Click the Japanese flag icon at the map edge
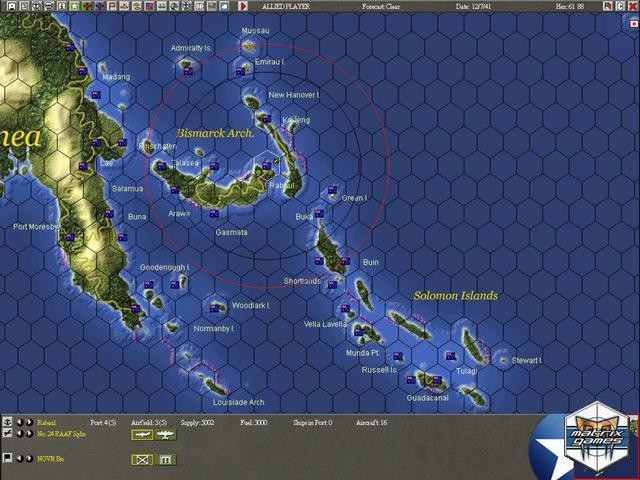 coord(635,24)
